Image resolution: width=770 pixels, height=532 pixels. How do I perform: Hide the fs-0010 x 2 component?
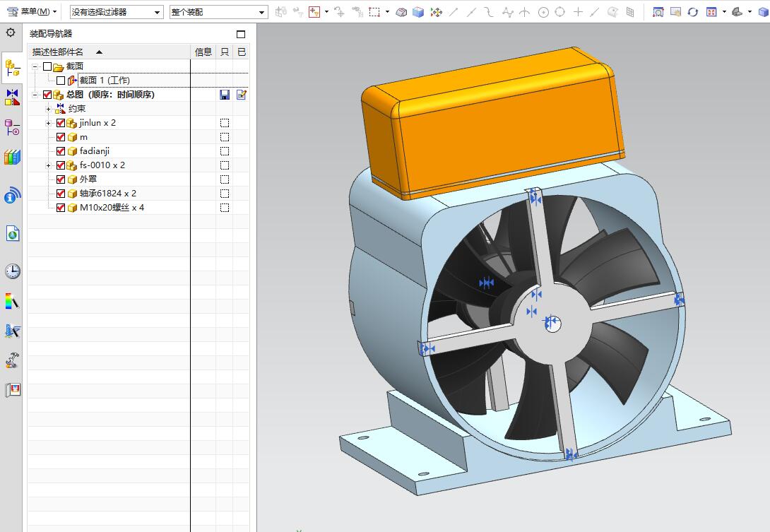click(x=61, y=165)
